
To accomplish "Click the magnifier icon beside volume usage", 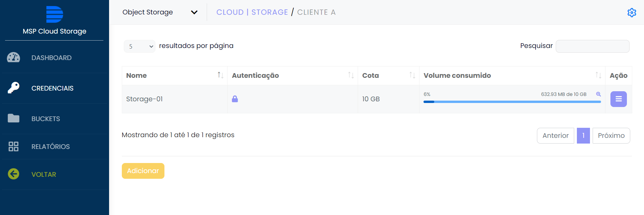I will [x=598, y=94].
